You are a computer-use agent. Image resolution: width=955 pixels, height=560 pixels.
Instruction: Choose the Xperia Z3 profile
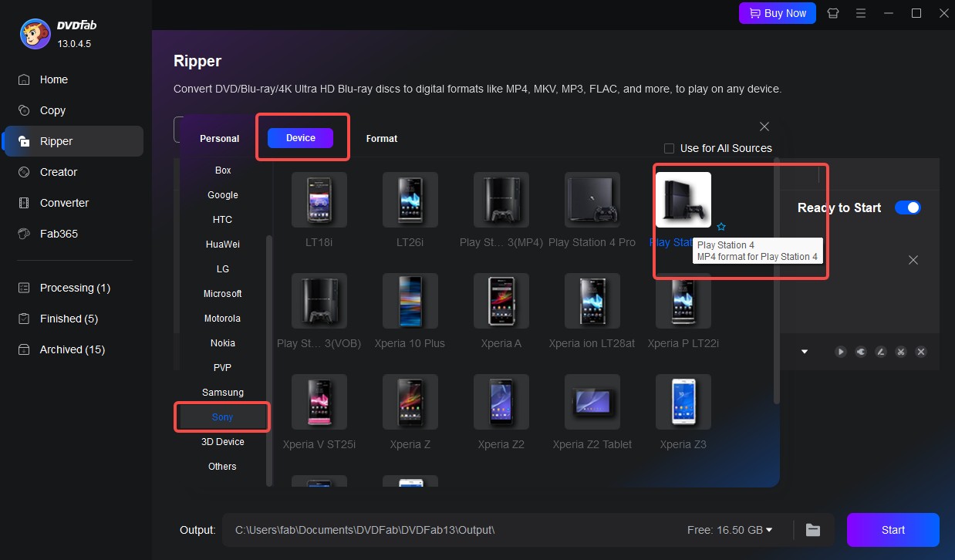click(x=683, y=402)
